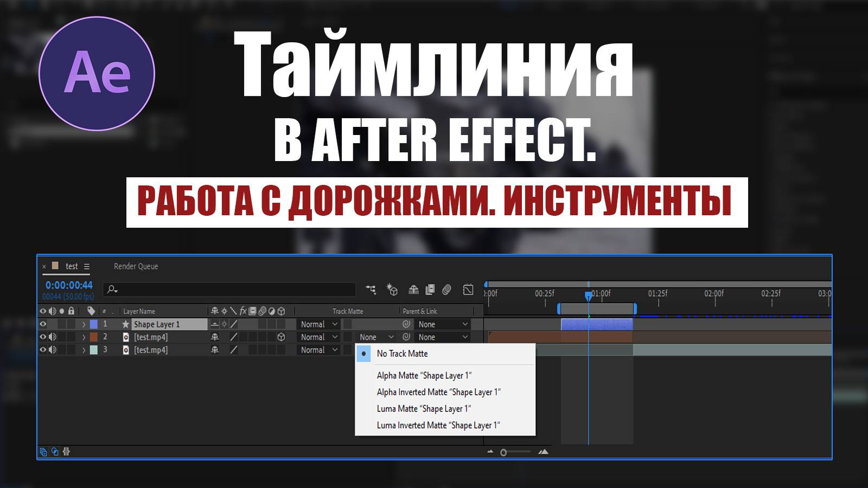868x488 pixels.
Task: Toggle Hide Shy Layers for the composition
Action: tap(413, 290)
